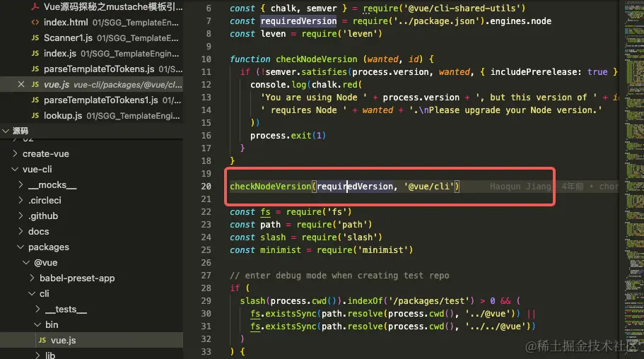Screen dimensions: 644x359
Task: Click 'fs' constant on line 22
Action: (265, 211)
